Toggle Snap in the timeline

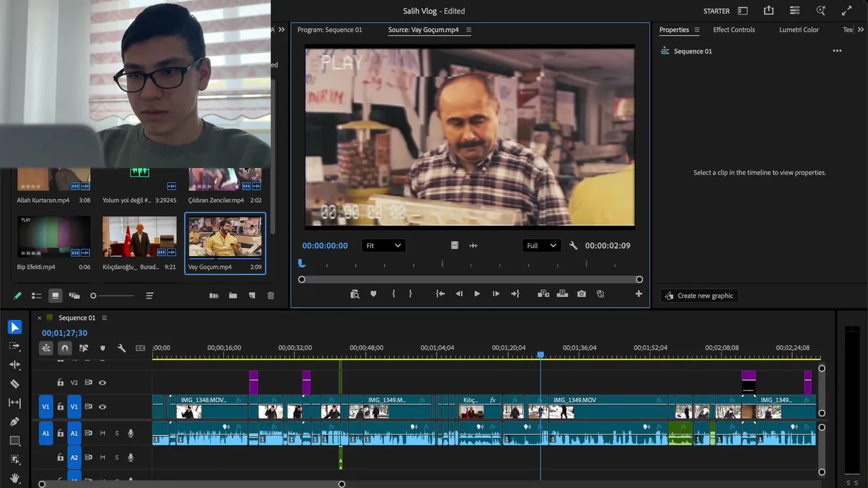tap(65, 348)
